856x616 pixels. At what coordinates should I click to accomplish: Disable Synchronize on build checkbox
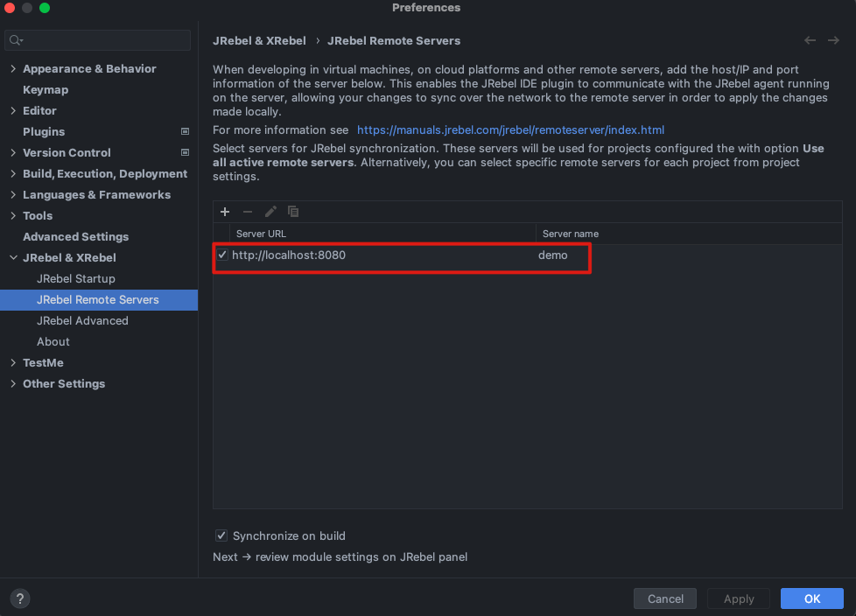(x=221, y=535)
